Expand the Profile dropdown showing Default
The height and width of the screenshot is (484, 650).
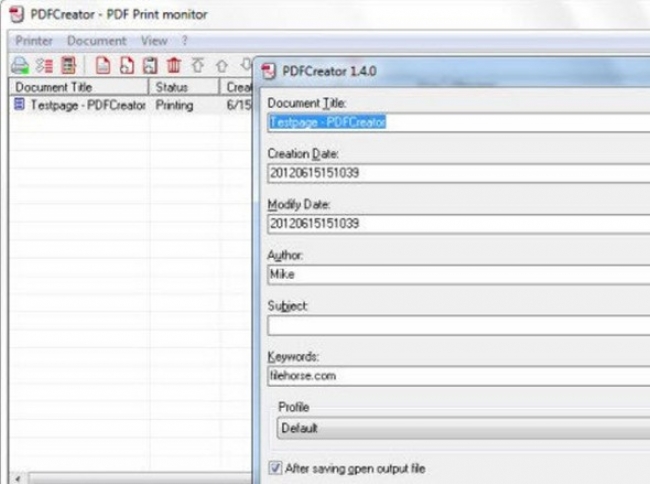460,428
